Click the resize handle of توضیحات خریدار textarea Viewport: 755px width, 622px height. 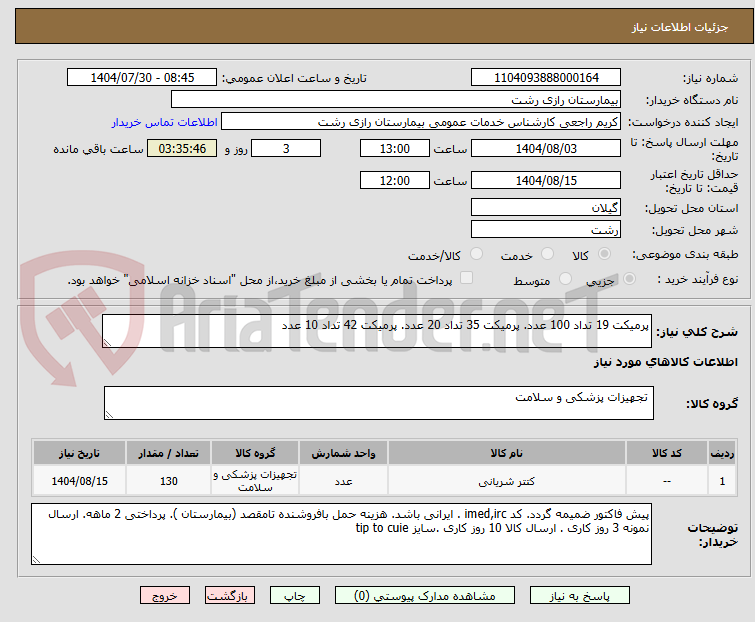click(36, 559)
